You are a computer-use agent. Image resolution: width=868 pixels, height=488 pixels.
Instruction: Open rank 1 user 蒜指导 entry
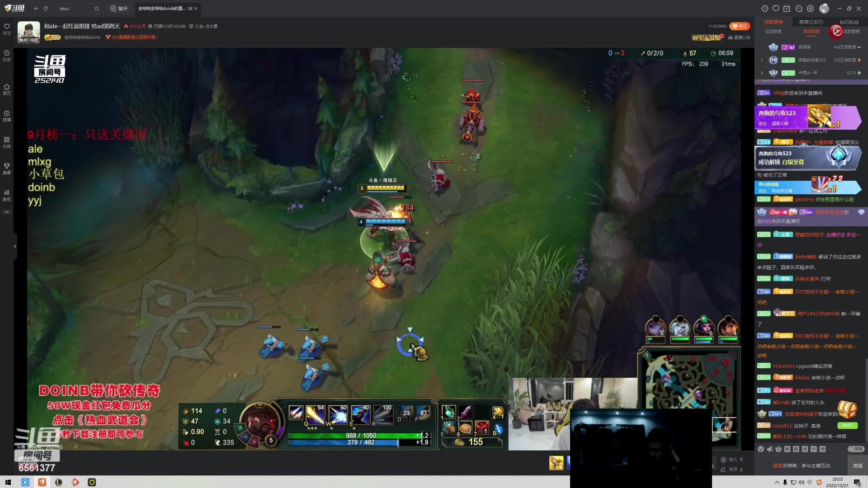click(811, 47)
